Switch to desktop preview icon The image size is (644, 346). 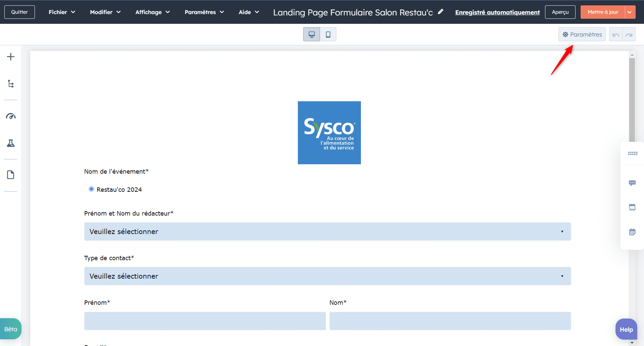pos(312,34)
